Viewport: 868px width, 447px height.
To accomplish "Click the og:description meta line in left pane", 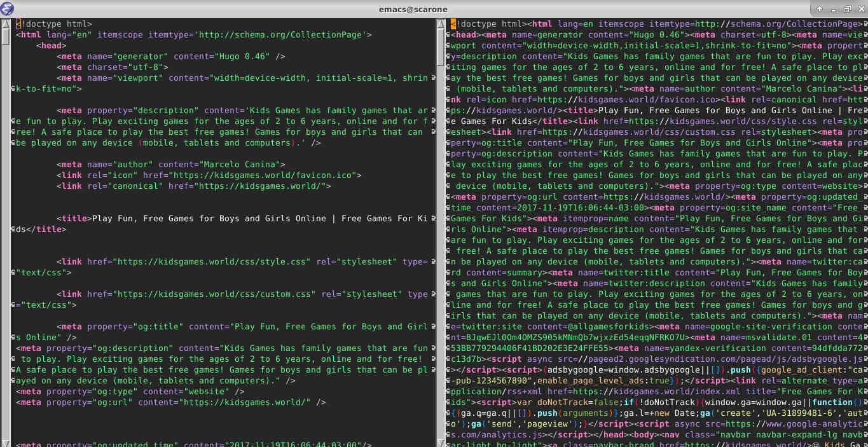I will [222, 348].
